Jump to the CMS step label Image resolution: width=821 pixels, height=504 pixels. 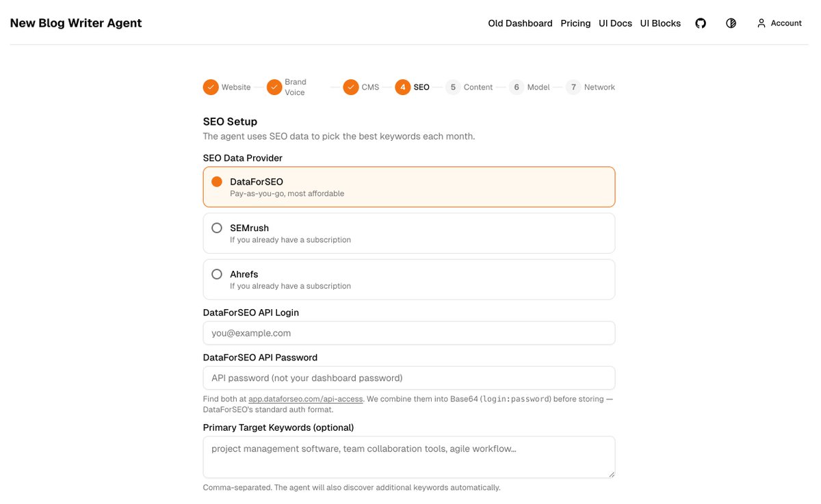370,88
